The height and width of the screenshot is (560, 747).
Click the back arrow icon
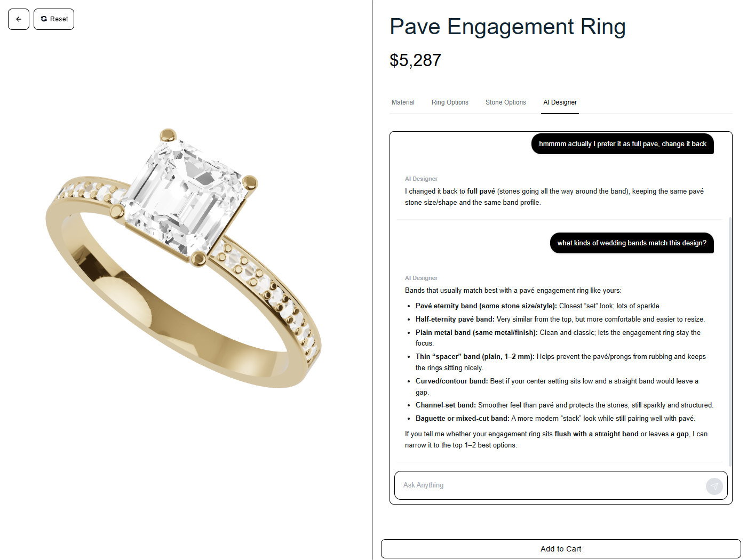(x=19, y=19)
